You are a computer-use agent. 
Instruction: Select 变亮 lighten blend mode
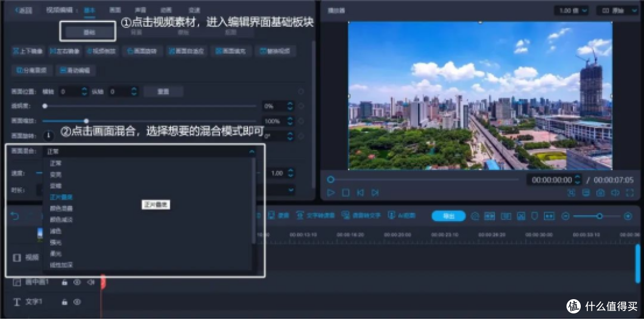[x=55, y=175]
